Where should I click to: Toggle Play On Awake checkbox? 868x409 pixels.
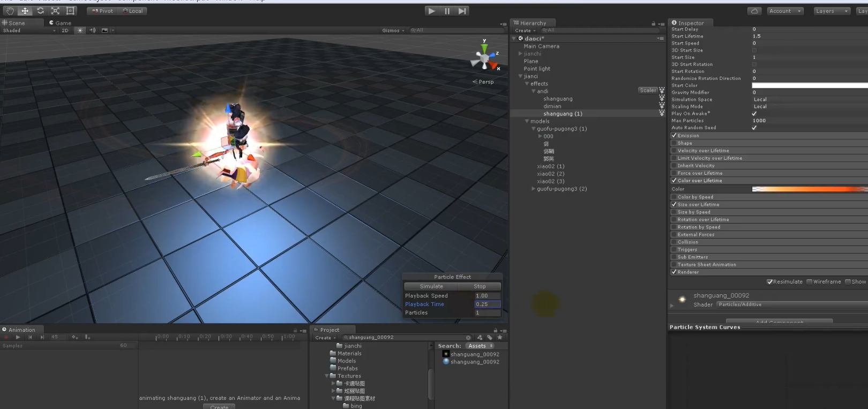point(754,114)
